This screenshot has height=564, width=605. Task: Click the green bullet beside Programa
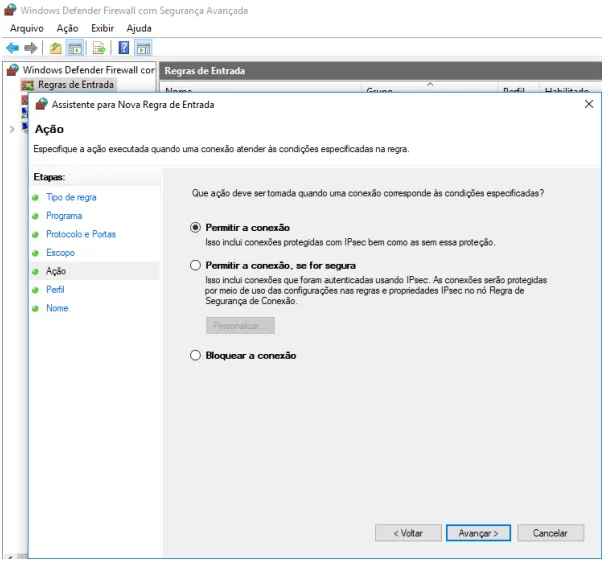35,216
